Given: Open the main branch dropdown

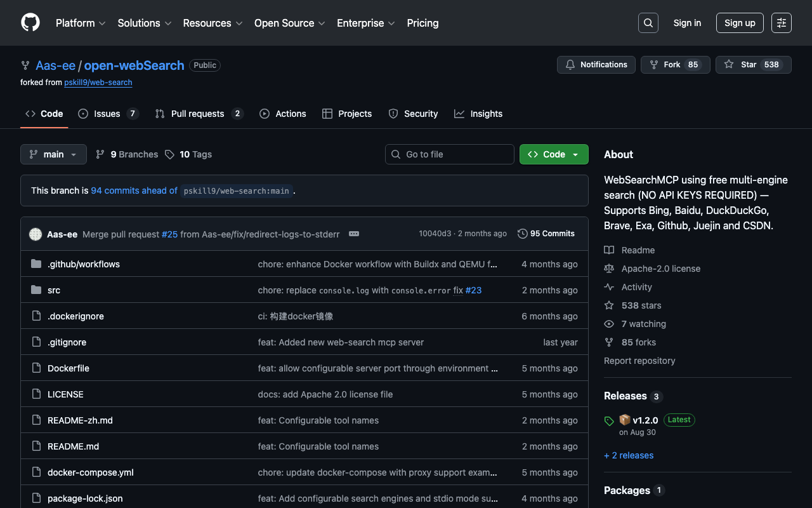Looking at the screenshot, I should pyautogui.click(x=53, y=154).
